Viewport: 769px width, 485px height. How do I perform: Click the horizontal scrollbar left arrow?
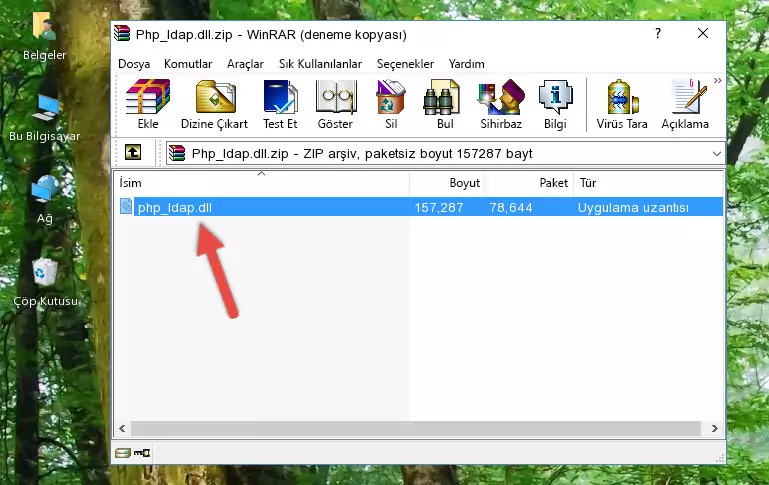(123, 428)
